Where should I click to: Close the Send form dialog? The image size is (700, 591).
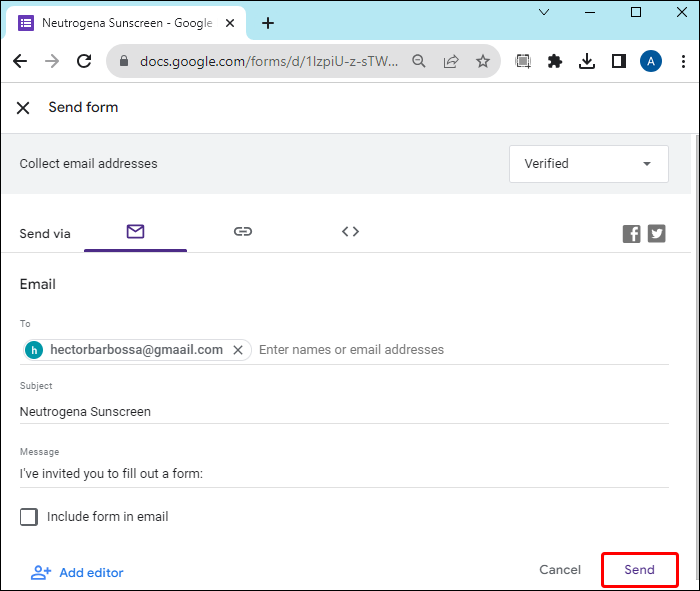pyautogui.click(x=23, y=108)
